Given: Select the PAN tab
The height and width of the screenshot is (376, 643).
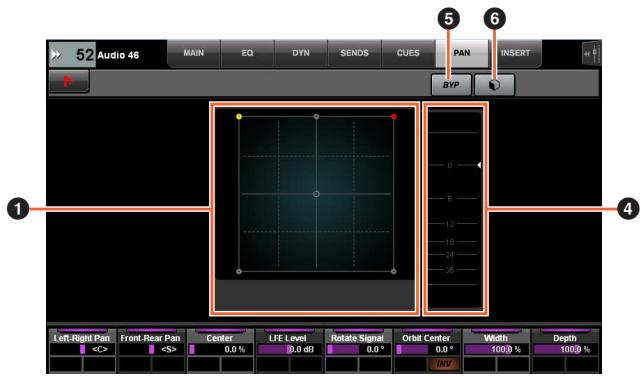Looking at the screenshot, I should [x=462, y=53].
